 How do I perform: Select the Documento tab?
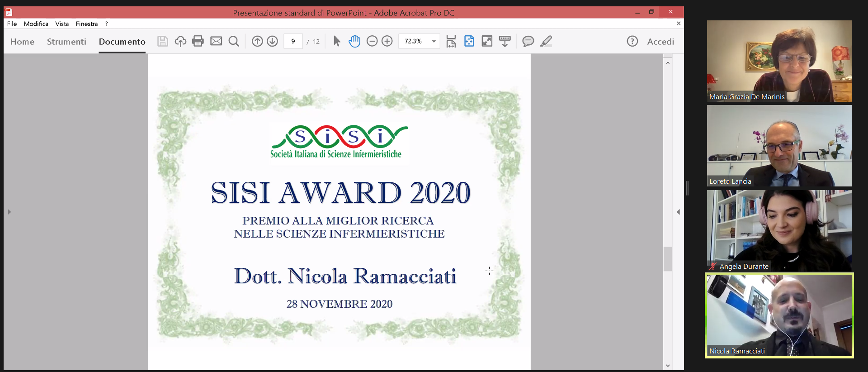point(122,42)
